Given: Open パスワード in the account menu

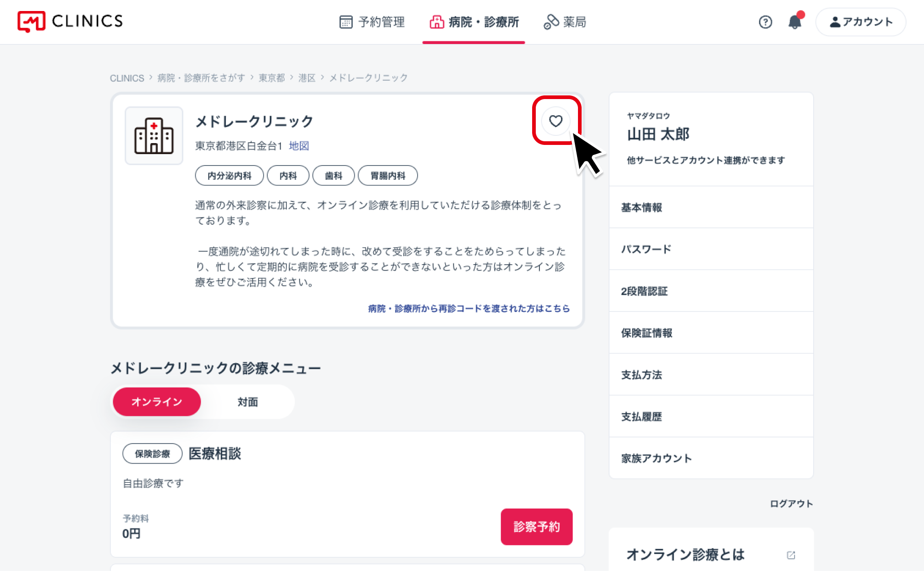Looking at the screenshot, I should point(711,249).
